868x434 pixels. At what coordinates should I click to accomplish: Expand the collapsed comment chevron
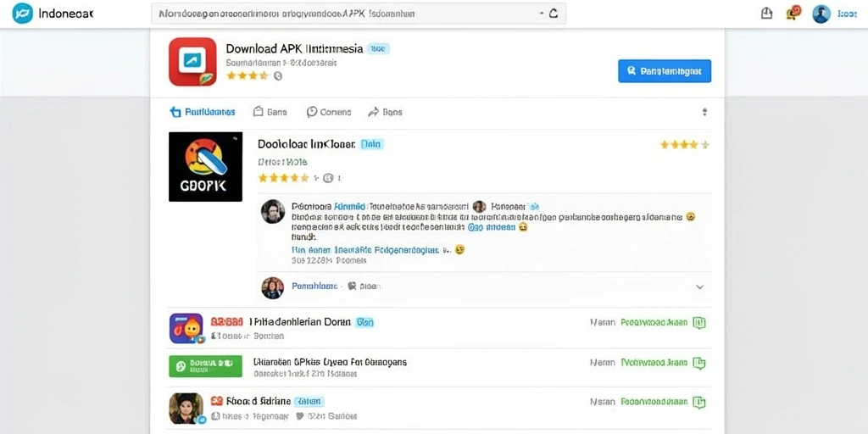pyautogui.click(x=699, y=287)
